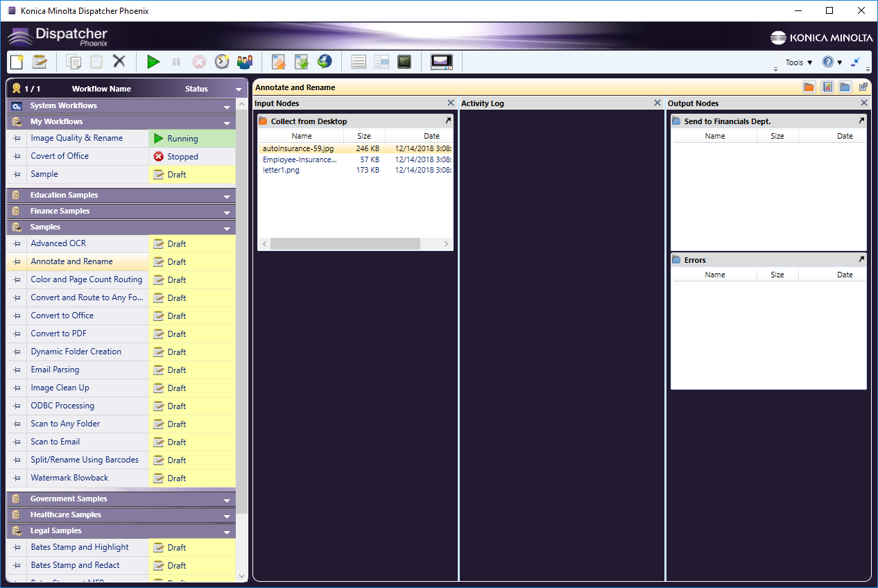Screen dimensions: 878x588
Task: Close the Input Nodes panel
Action: coord(451,103)
